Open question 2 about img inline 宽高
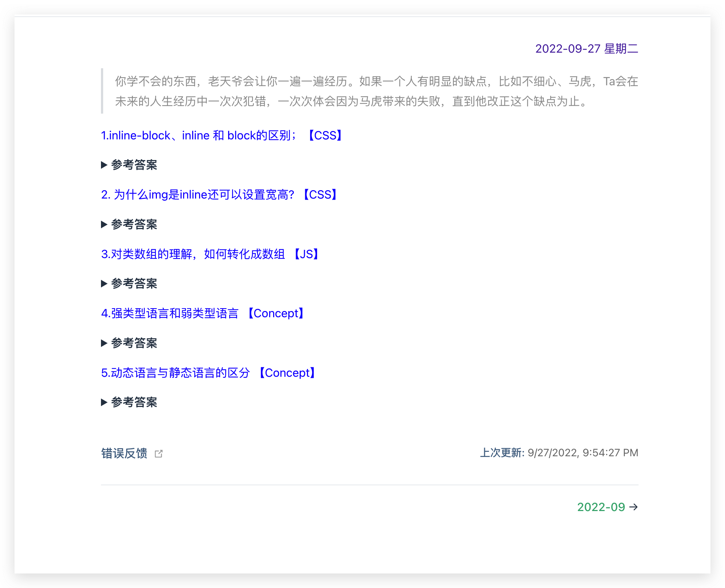This screenshot has height=588, width=725. coord(198,195)
